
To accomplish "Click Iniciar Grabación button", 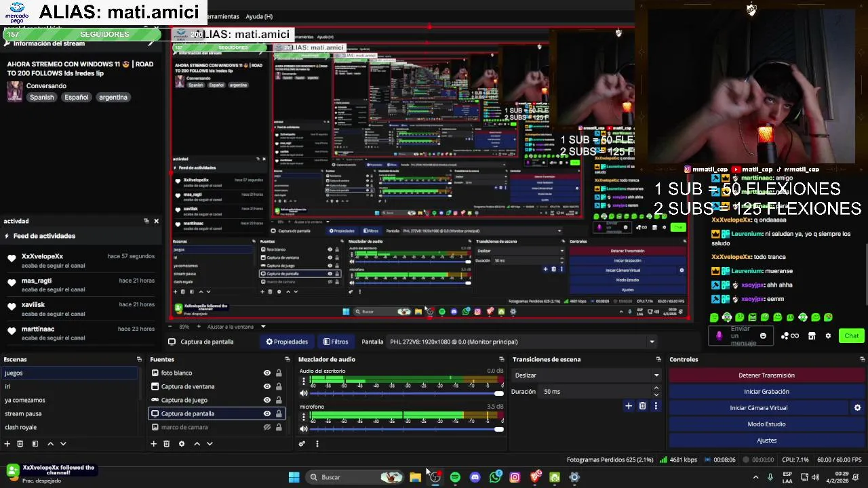I will click(766, 392).
